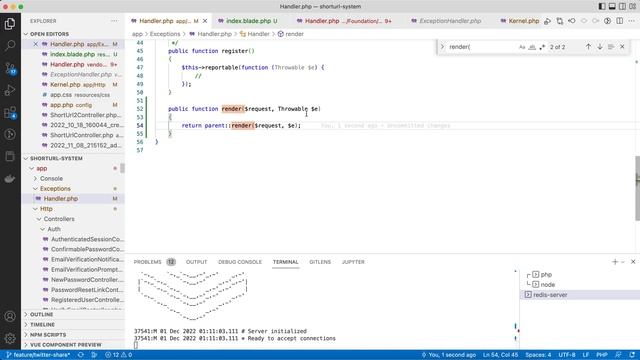Click PHP language mode status item
The height and width of the screenshot is (360, 640).
click(602, 355)
